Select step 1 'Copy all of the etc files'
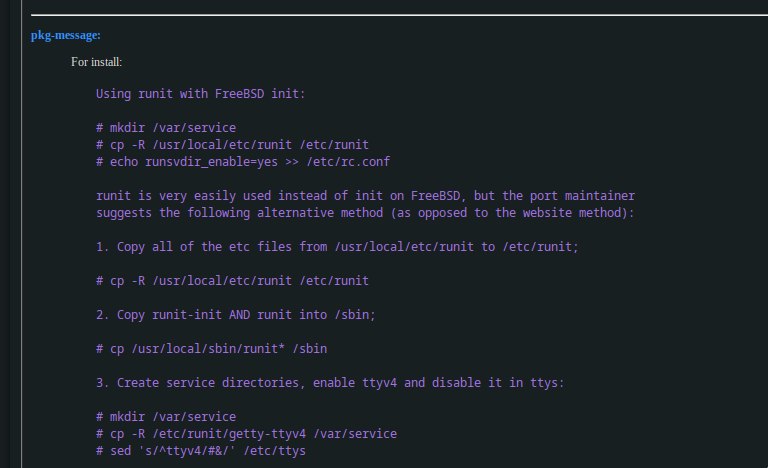 pos(337,246)
